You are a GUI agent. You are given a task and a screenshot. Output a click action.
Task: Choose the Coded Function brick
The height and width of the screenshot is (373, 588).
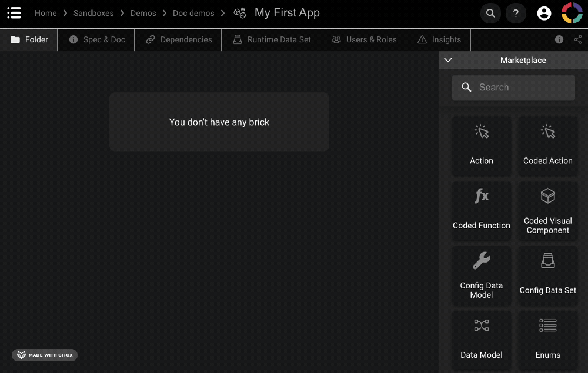click(x=481, y=210)
